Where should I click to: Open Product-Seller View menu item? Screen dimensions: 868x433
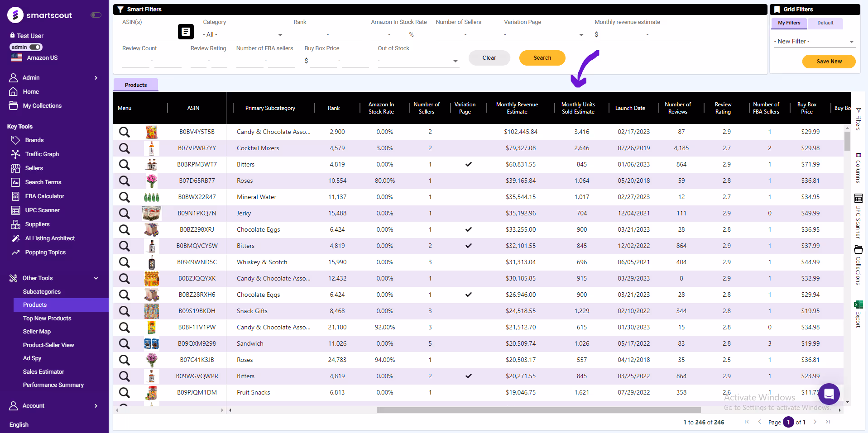point(48,345)
